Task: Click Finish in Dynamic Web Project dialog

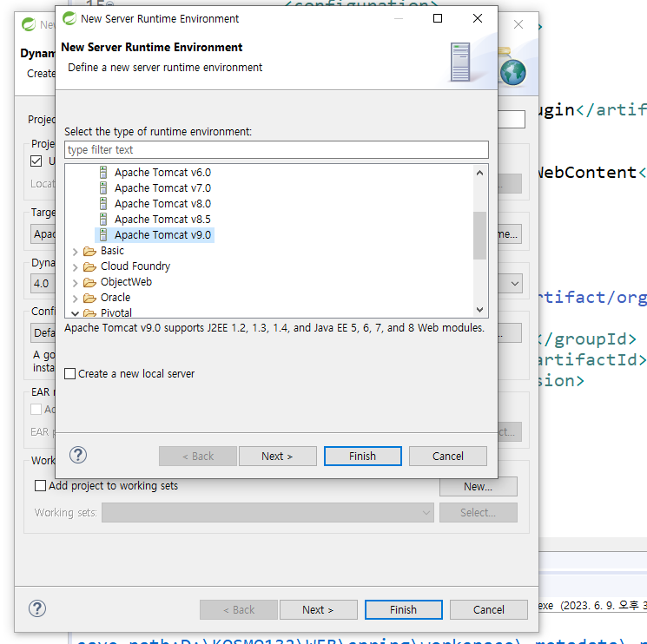Action: [x=404, y=609]
